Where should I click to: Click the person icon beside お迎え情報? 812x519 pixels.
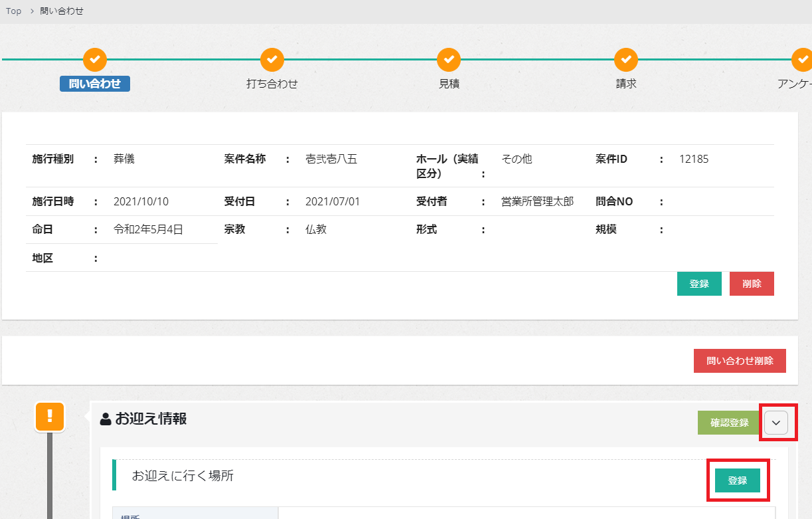coord(105,419)
